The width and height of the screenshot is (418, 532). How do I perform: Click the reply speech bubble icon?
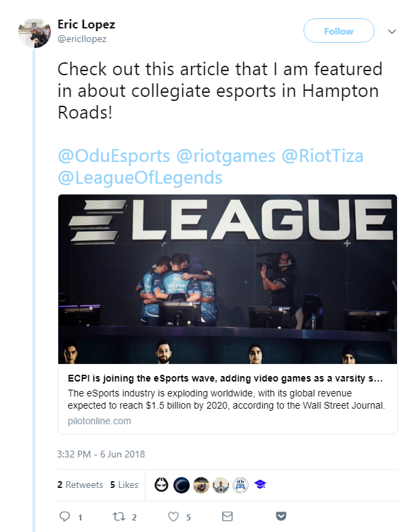[x=64, y=516]
